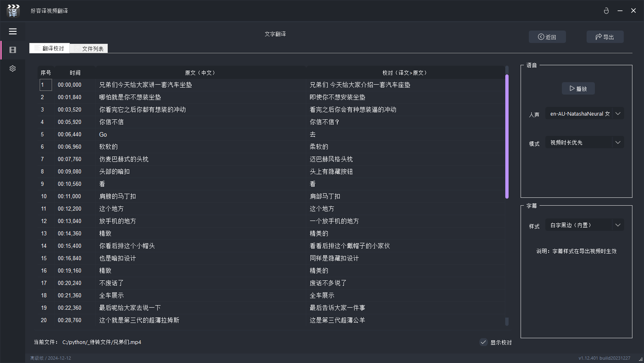Click the table's vertical scrollbar thumb
The height and width of the screenshot is (363, 644).
(x=507, y=136)
